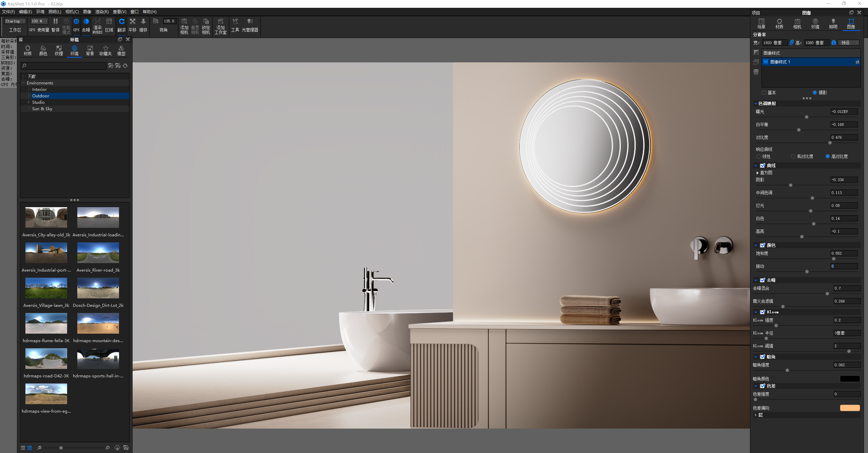Select the Basic (基本) radio button
This screenshot has height=453, width=868.
coord(764,93)
